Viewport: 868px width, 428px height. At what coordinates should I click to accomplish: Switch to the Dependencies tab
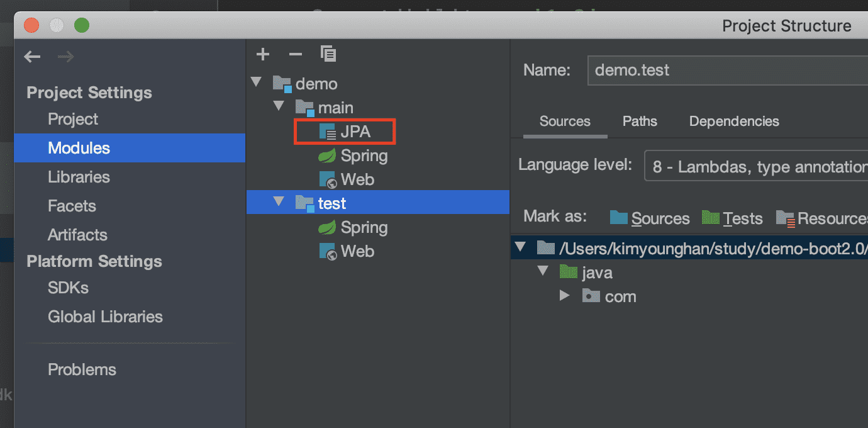pos(734,121)
